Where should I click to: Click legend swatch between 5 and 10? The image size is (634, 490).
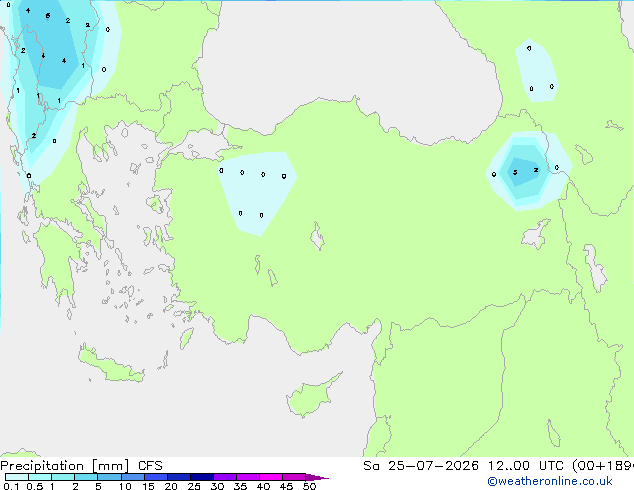pyautogui.click(x=109, y=477)
